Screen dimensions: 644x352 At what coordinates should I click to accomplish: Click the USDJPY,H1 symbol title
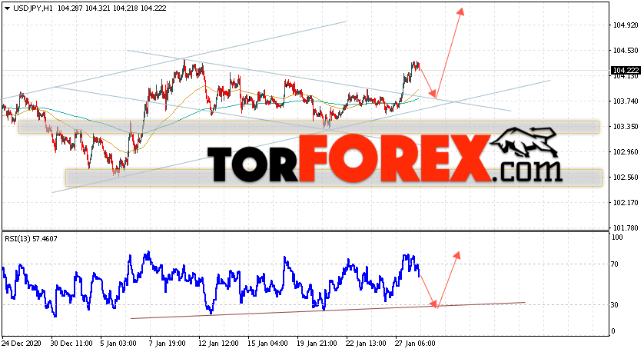33,8
